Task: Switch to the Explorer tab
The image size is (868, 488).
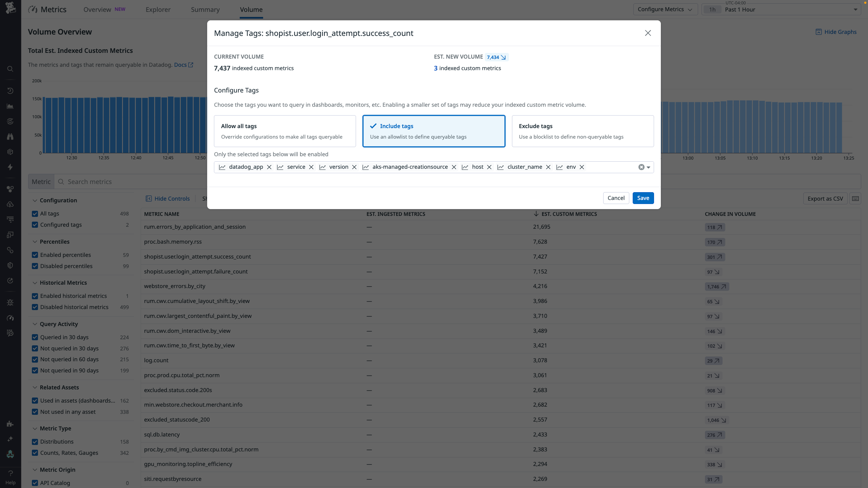Action: tap(158, 9)
